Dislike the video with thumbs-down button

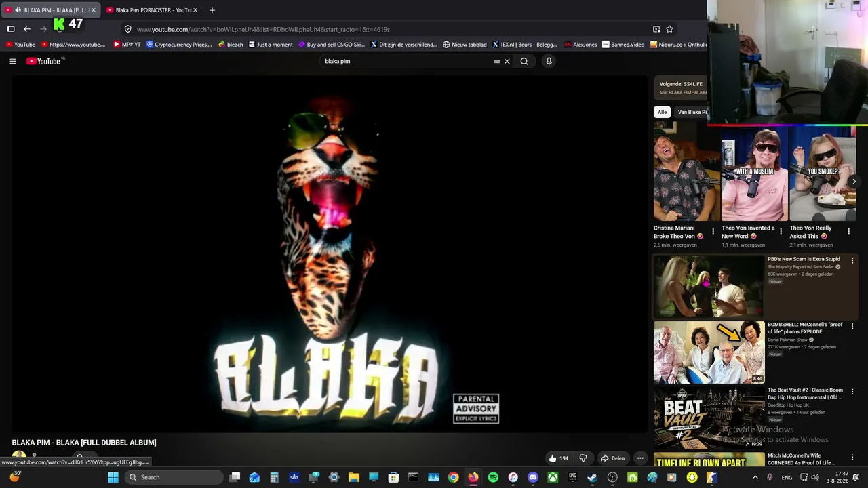tap(583, 458)
